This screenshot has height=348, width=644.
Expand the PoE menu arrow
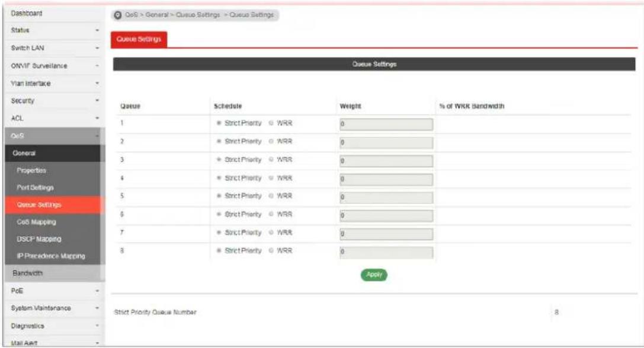[97, 291]
